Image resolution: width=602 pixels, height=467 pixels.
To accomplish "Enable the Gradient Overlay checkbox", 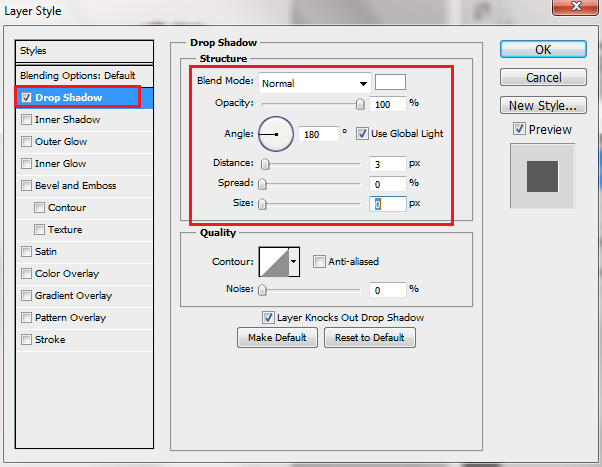I will tap(26, 295).
